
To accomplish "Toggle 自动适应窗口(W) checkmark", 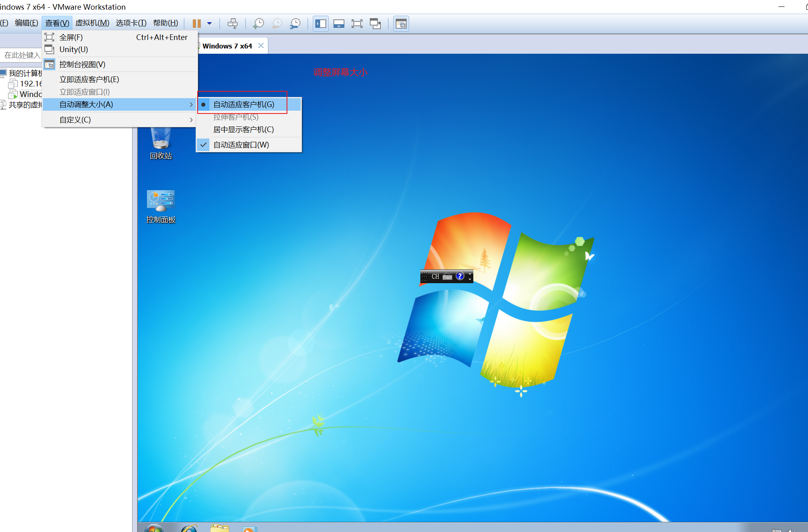I will [249, 145].
